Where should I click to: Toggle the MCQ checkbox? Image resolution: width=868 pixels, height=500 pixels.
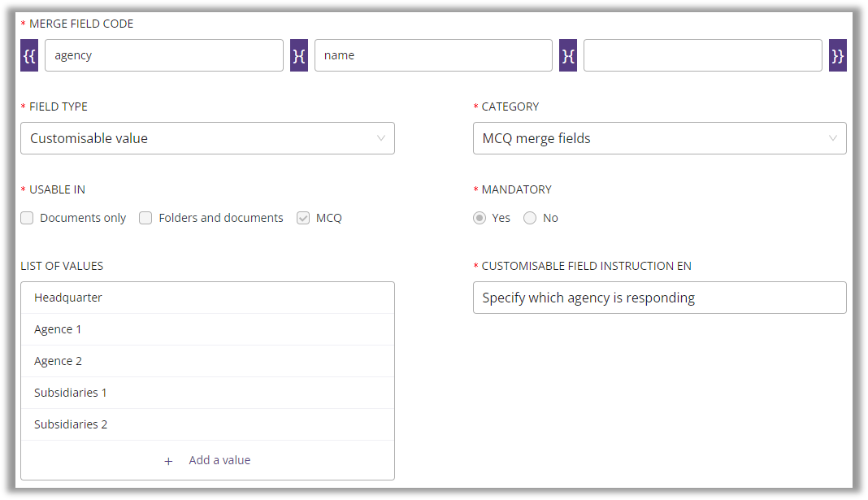coord(303,218)
